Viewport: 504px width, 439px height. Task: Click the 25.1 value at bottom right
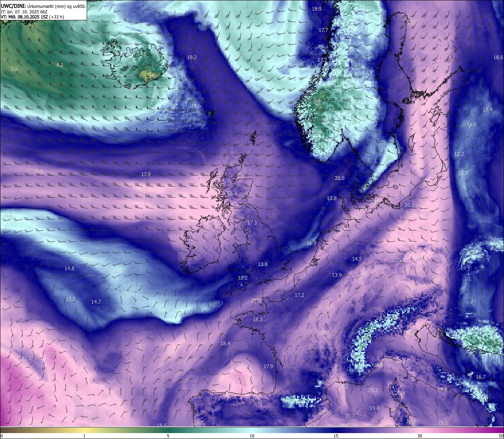(443, 422)
